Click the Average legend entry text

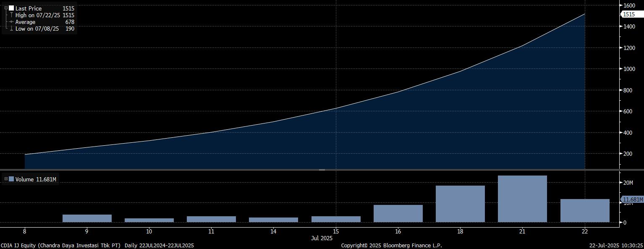[25, 22]
